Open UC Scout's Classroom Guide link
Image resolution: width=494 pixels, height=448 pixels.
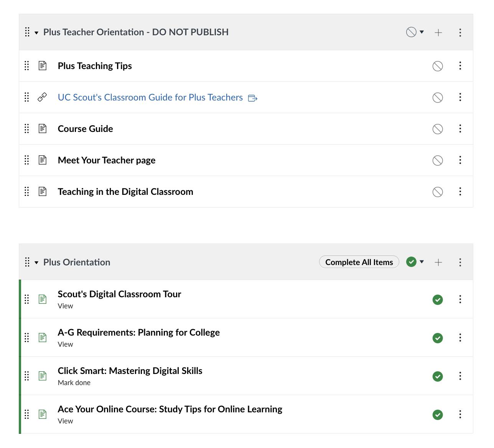[x=150, y=97]
